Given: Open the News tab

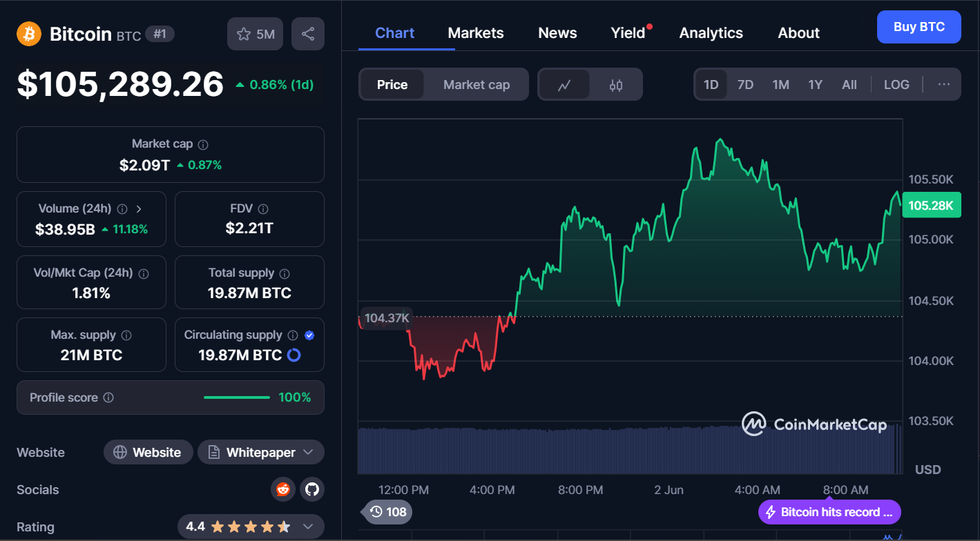Looking at the screenshot, I should click(557, 33).
